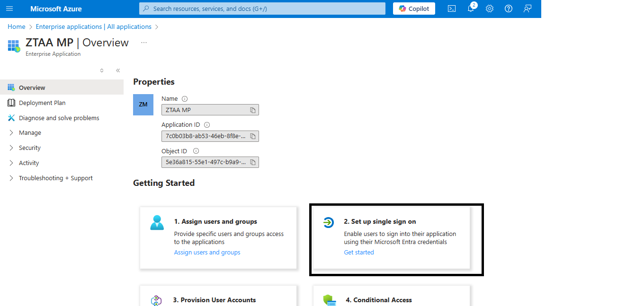Click the Troubleshooting + Support label
644x306 pixels.
pyautogui.click(x=56, y=178)
